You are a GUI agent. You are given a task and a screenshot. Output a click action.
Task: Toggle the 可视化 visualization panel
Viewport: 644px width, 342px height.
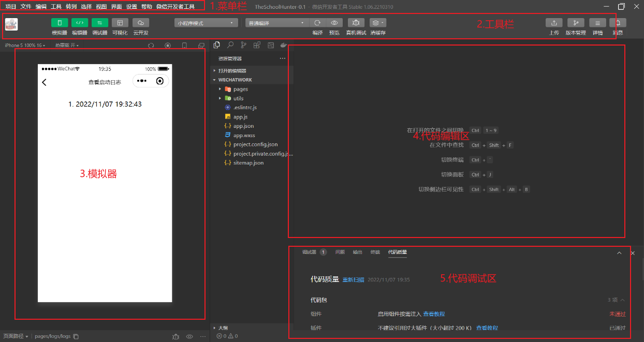120,23
